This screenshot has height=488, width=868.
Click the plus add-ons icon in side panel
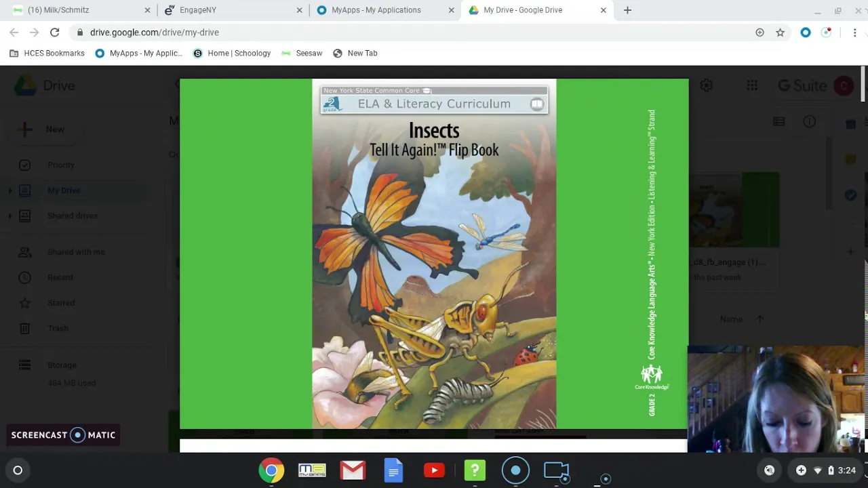850,252
